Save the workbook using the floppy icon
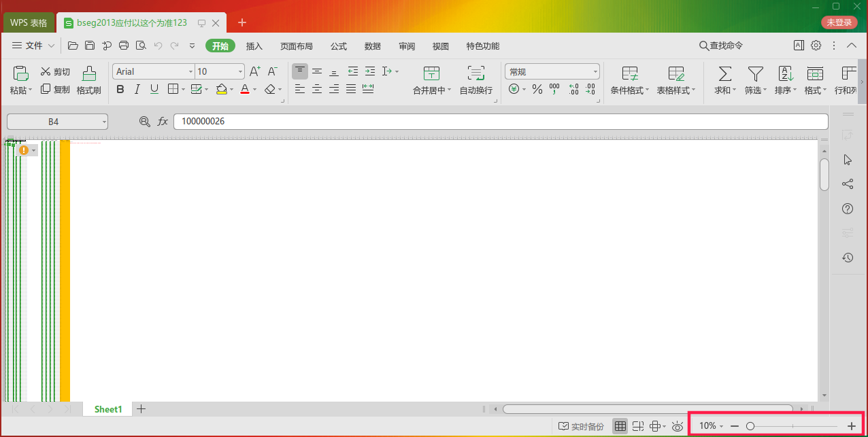Viewport: 868px width, 437px height. point(90,46)
